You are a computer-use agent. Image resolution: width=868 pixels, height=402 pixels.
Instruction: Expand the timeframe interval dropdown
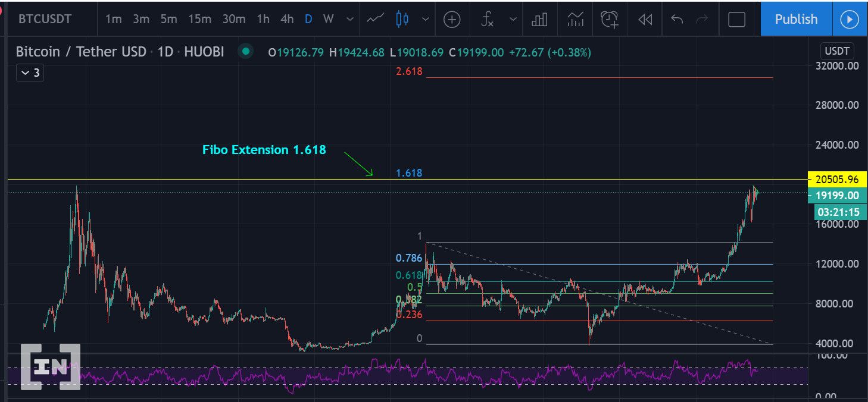(350, 19)
